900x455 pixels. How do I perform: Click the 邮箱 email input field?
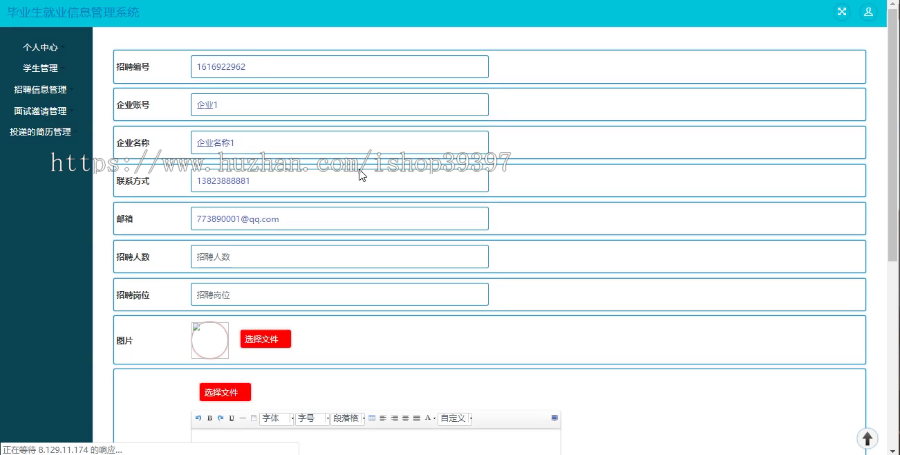(340, 219)
